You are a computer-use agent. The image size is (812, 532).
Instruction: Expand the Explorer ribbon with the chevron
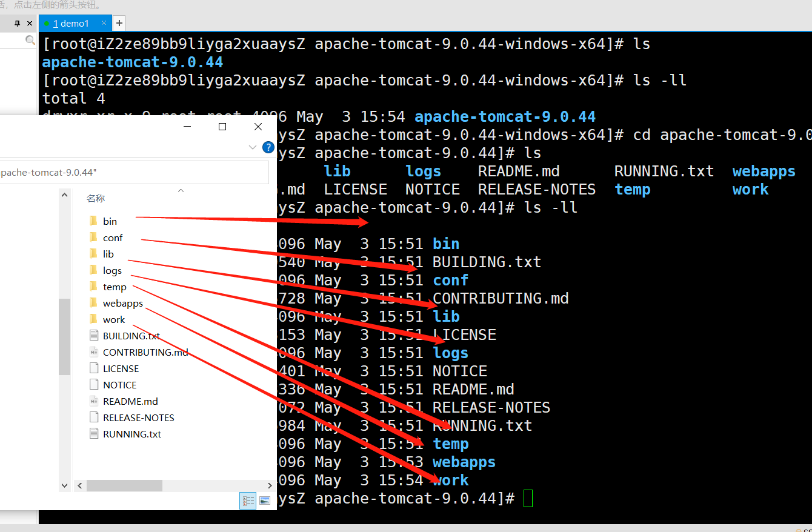pos(253,147)
